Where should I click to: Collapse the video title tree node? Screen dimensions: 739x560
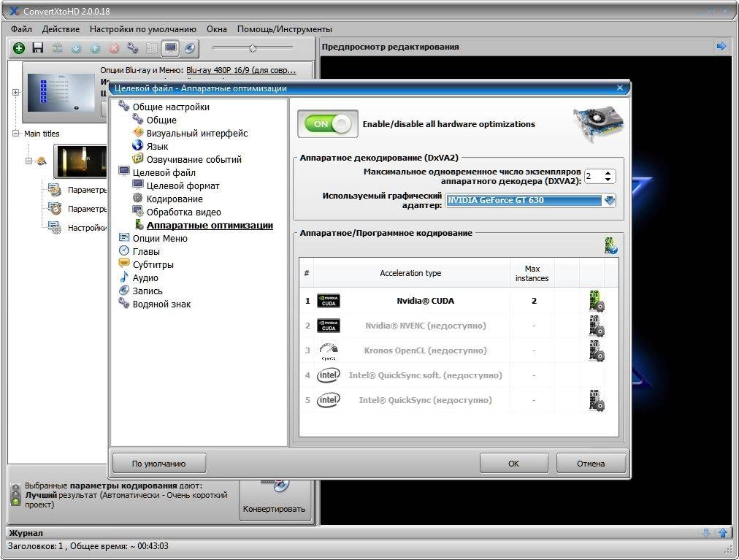tap(28, 161)
